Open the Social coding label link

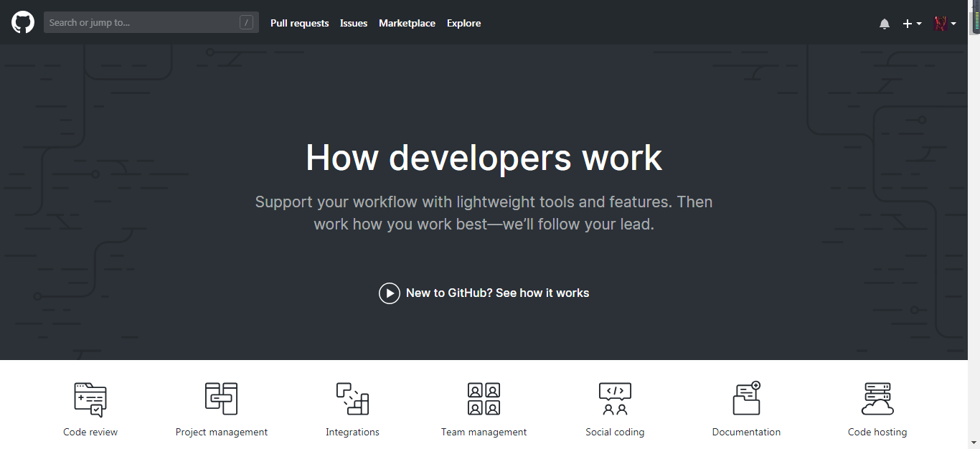coord(615,432)
